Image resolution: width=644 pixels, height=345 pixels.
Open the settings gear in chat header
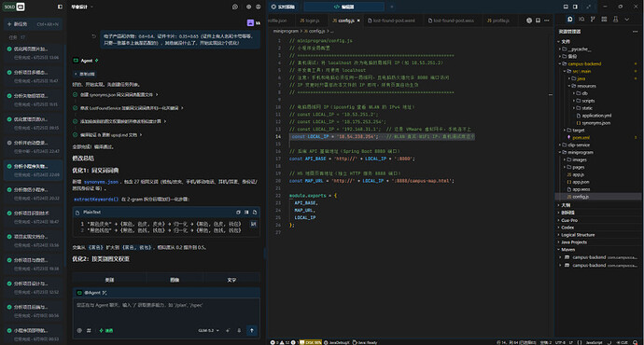248,7
